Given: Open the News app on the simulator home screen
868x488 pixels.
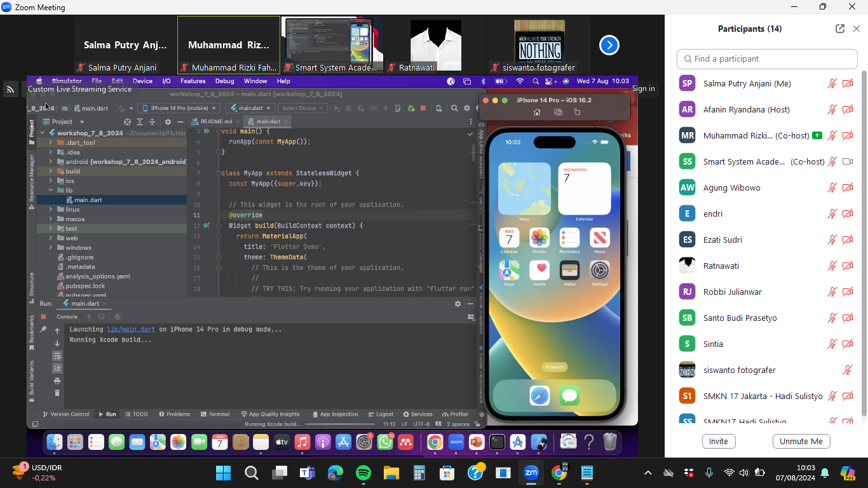Looking at the screenshot, I should [x=600, y=238].
